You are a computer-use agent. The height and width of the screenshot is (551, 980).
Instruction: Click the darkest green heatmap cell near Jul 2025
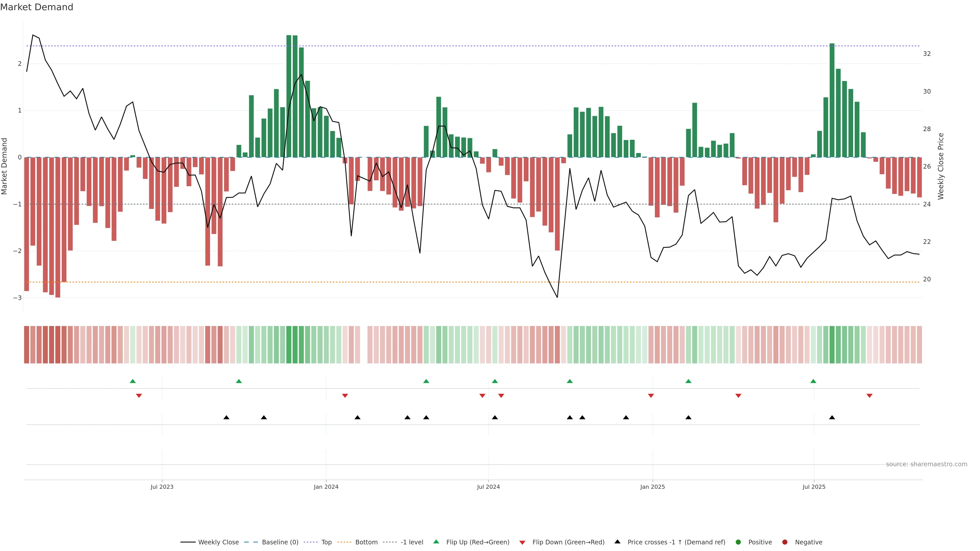pos(832,345)
